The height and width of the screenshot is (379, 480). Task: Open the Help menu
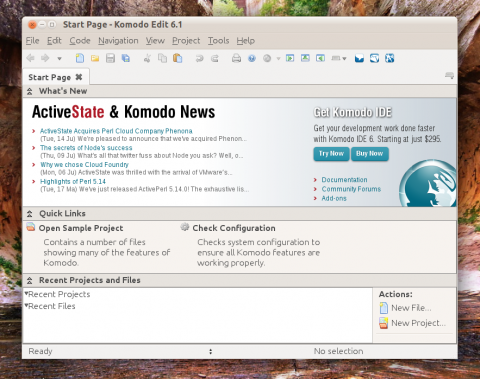coord(246,41)
